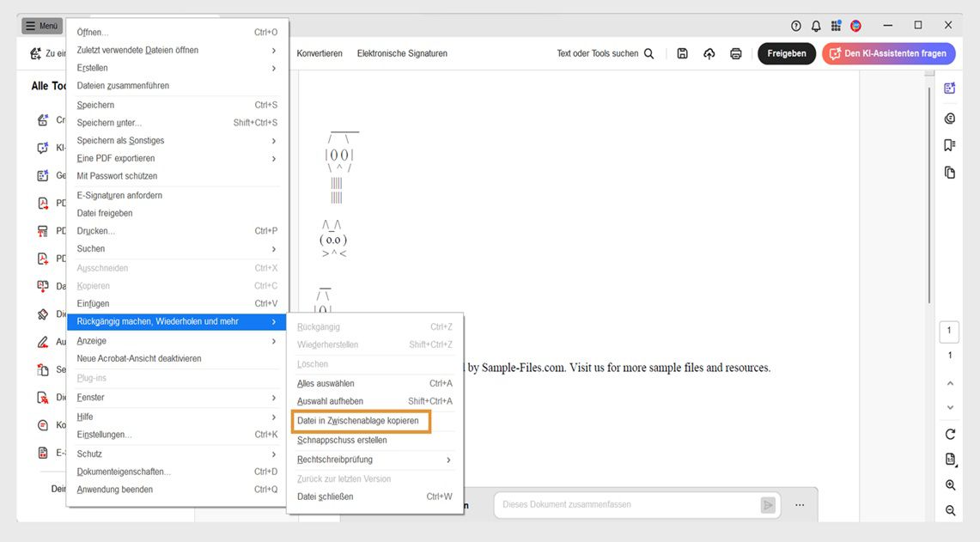Open the Konvertieren tab

pos(320,54)
